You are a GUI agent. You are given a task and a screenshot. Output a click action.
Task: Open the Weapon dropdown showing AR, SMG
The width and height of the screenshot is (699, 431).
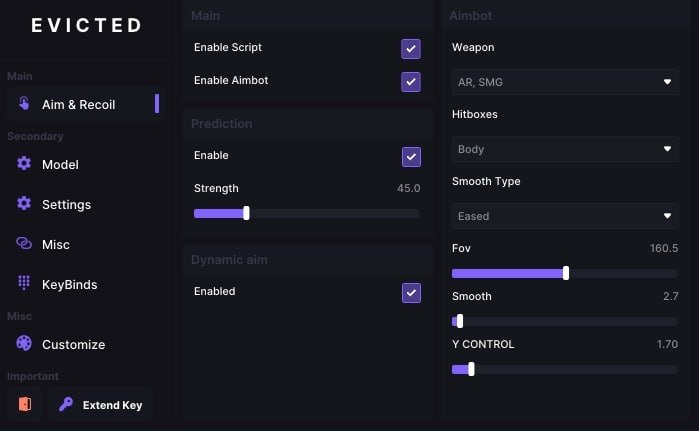(x=565, y=82)
